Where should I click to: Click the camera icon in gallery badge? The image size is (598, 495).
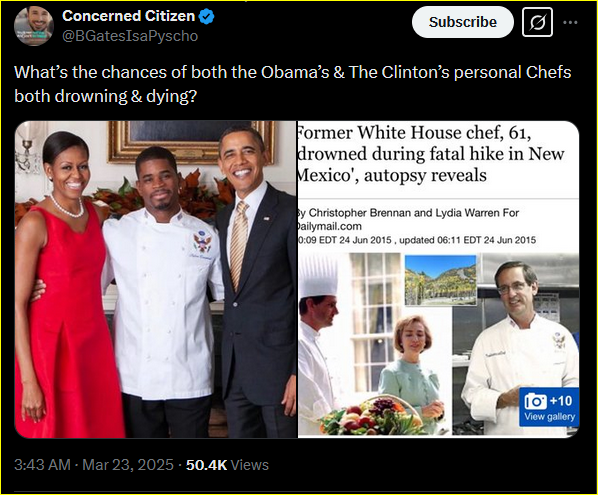point(535,401)
